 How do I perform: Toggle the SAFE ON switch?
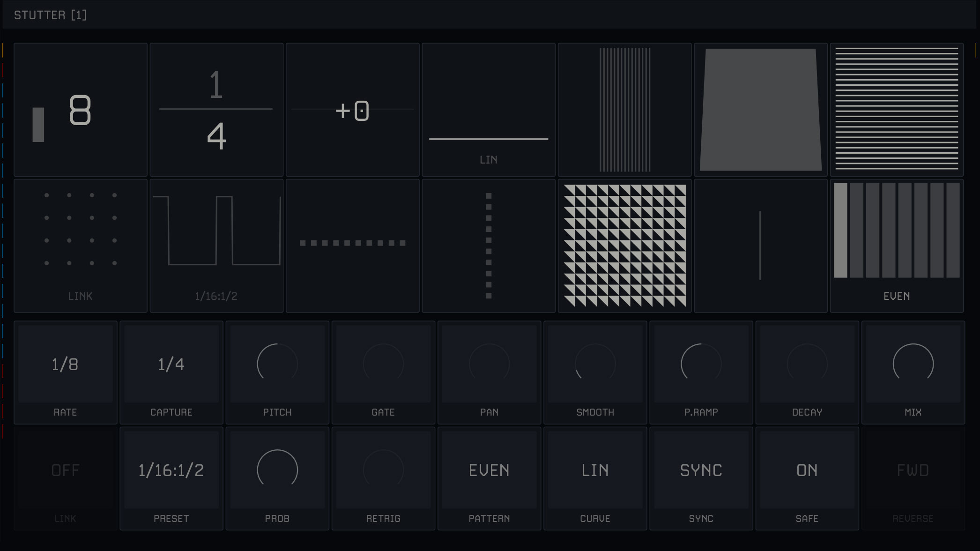click(807, 470)
